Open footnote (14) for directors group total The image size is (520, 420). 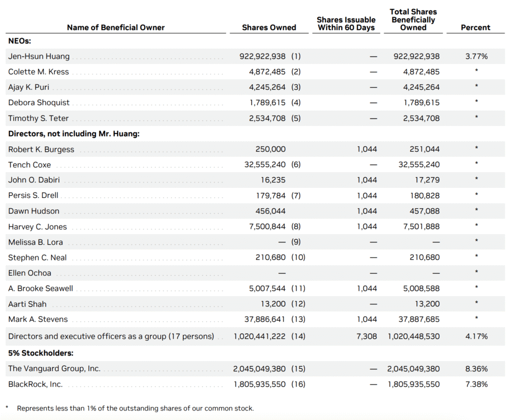pyautogui.click(x=298, y=336)
